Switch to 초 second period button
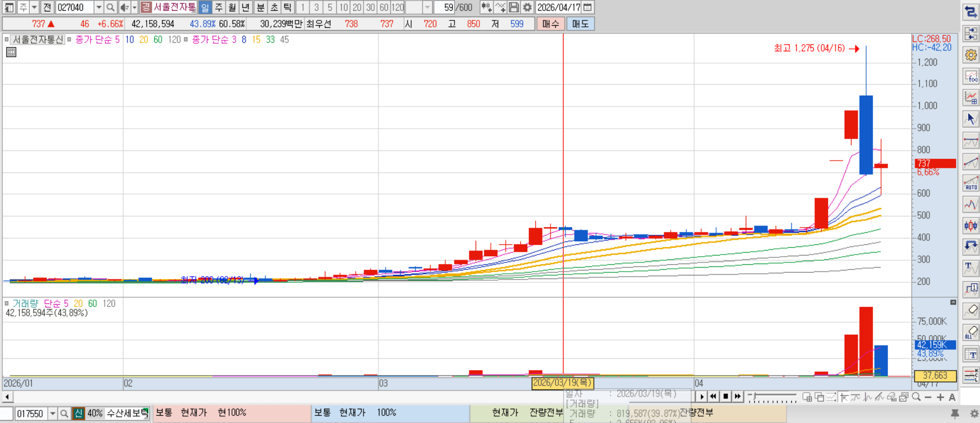This screenshot has height=423, width=980. coord(274,7)
